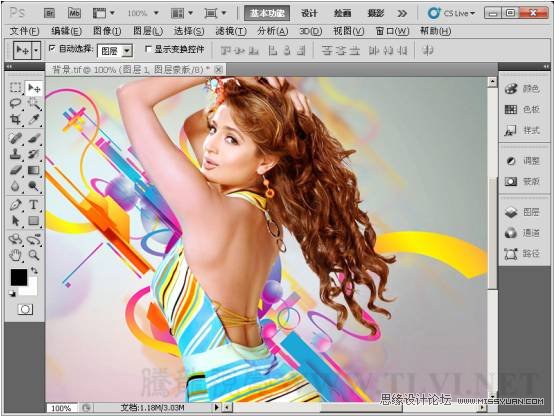This screenshot has width=554, height=416.
Task: Open the zoom level 100% dropdown
Action: (156, 13)
